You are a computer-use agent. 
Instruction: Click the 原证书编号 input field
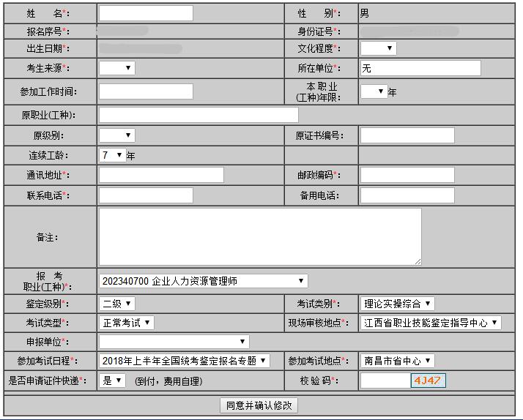407,135
